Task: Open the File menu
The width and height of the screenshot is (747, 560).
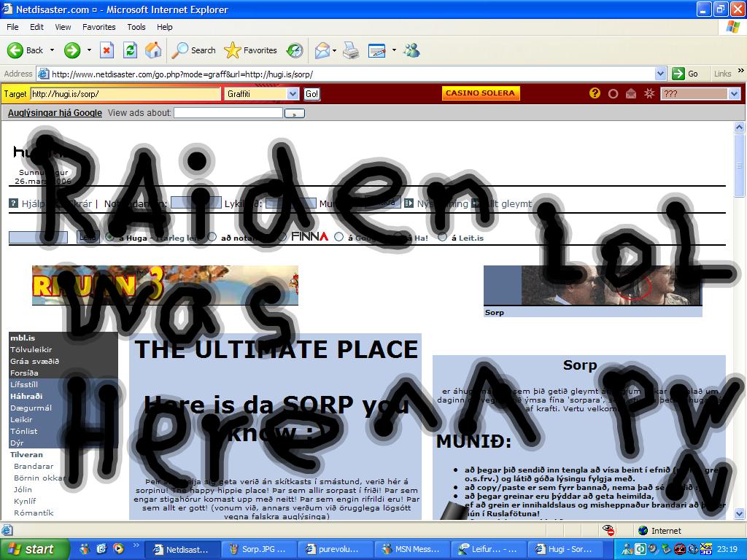Action: [12, 27]
